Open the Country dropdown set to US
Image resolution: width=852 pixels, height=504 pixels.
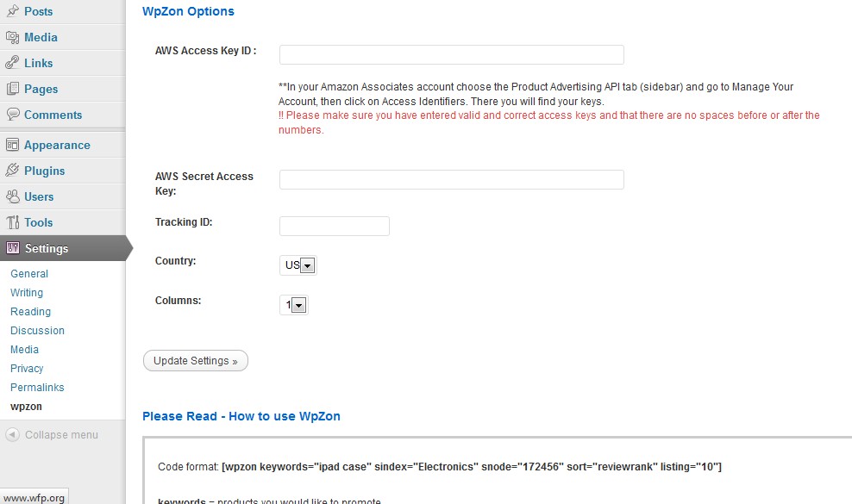298,265
